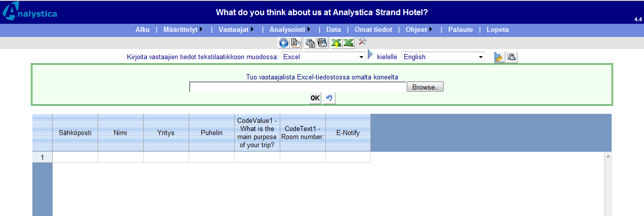
Task: Click the empty Sähköposti cell in row 1
Action: pos(75,157)
